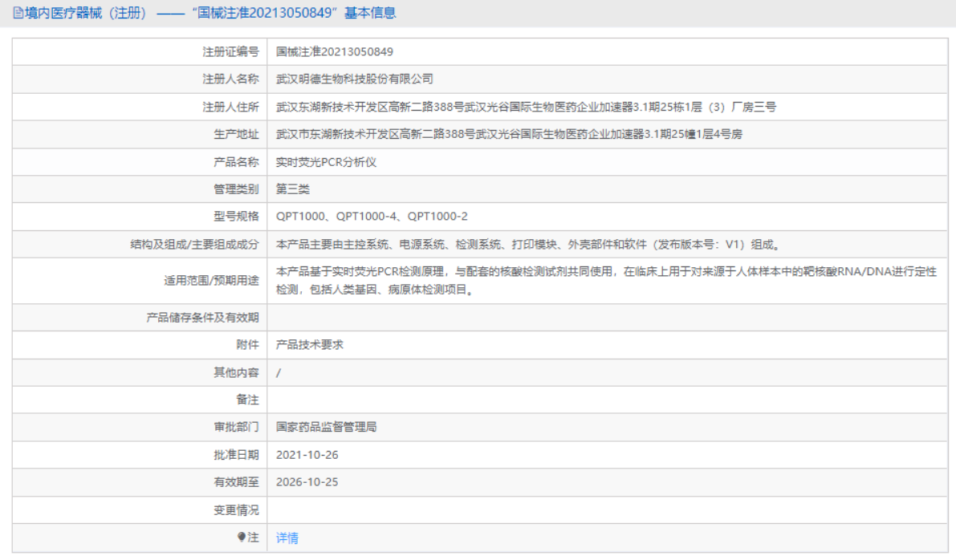Click the 有效期至 label
This screenshot has height=560, width=956.
[x=236, y=482]
